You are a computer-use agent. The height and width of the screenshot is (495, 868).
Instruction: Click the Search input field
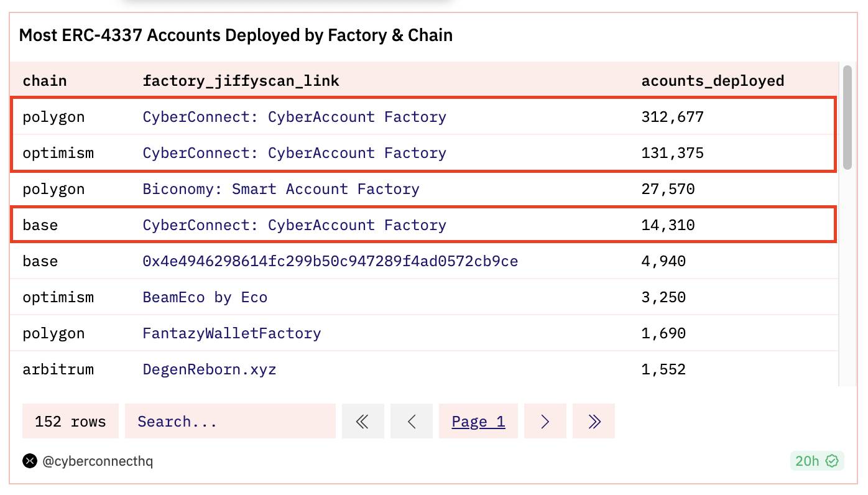coord(230,422)
